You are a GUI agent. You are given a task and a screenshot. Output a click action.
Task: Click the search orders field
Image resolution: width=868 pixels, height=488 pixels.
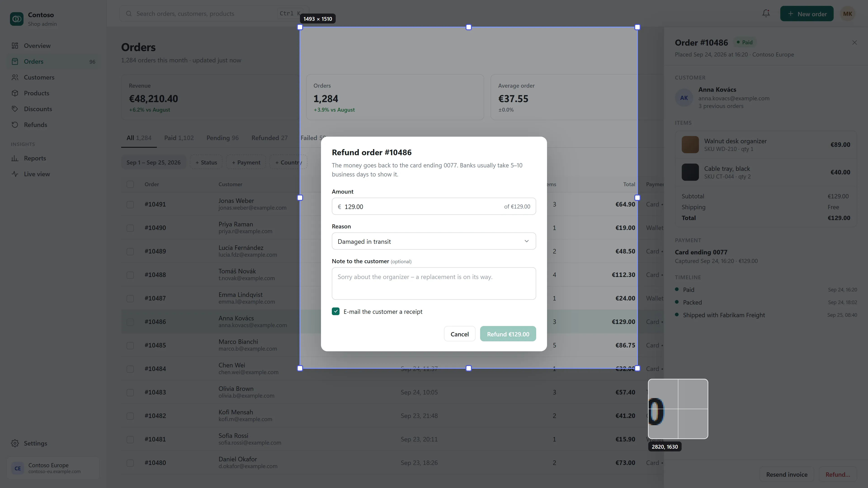214,14
